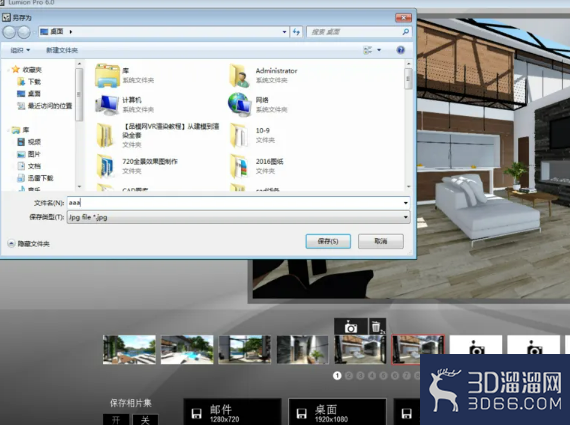Select the third photo thumbnail with glass doors
Screen dimensions: 570x425
[x=245, y=349]
